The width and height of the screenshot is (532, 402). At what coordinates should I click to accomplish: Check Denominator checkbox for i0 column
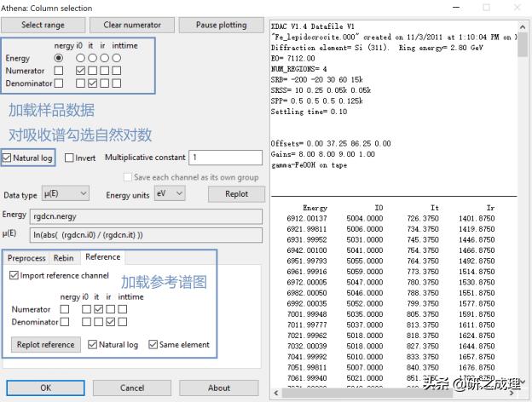[x=80, y=83]
